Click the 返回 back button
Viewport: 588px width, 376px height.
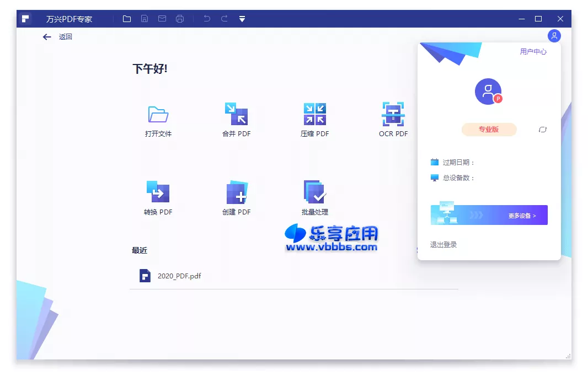point(57,36)
